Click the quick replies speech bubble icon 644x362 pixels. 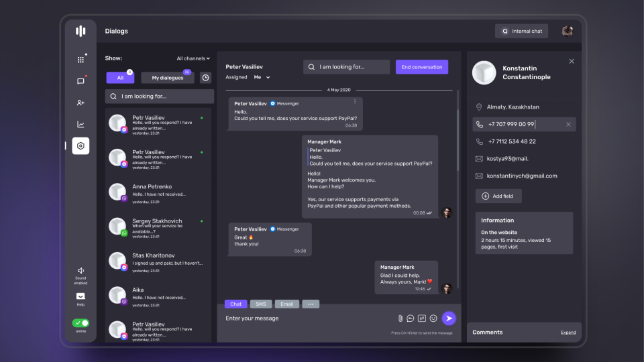[411, 318]
